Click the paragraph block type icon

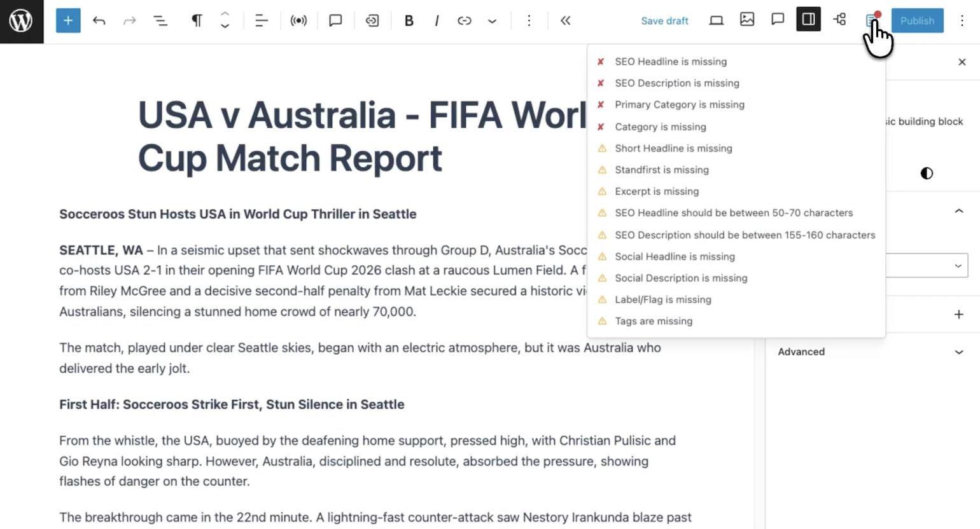[x=197, y=21]
